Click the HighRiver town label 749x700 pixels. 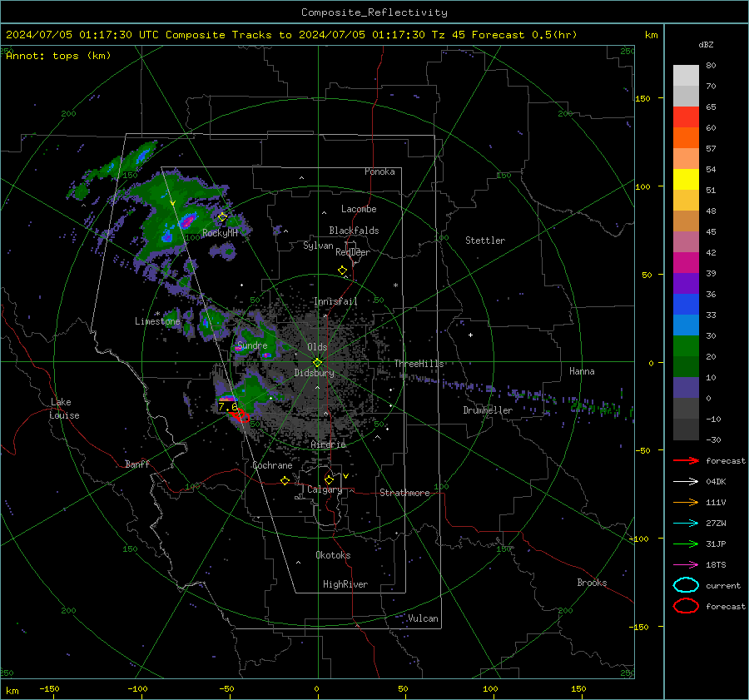[345, 584]
